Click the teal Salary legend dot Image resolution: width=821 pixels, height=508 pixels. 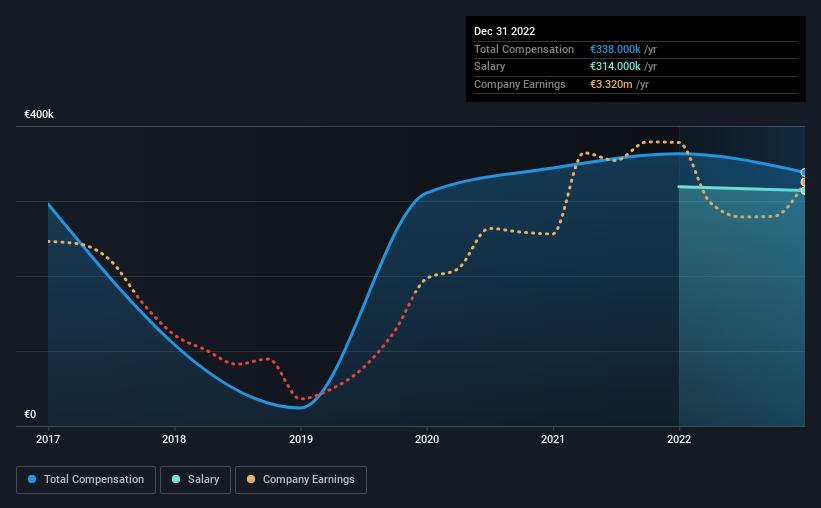point(176,479)
